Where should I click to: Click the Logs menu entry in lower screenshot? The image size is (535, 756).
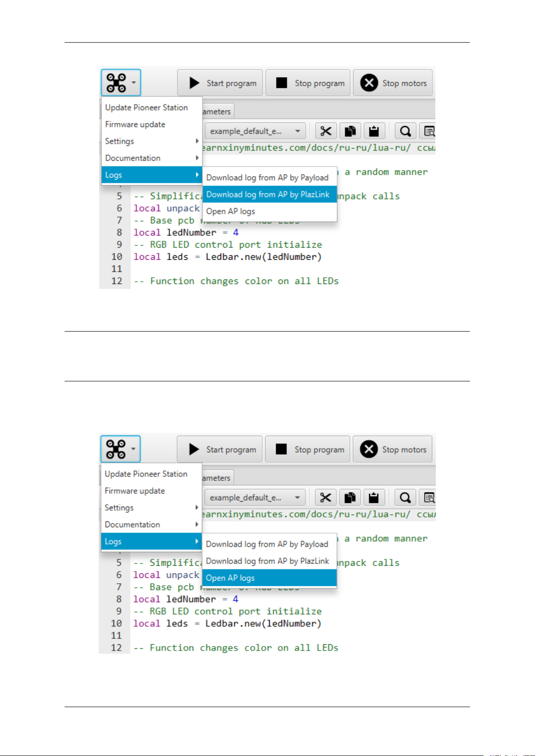(x=151, y=542)
